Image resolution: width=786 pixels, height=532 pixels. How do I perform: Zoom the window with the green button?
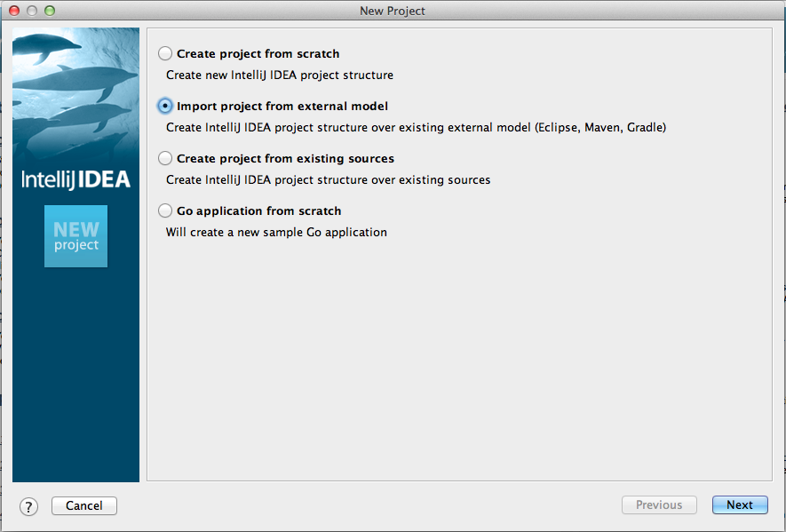50,11
